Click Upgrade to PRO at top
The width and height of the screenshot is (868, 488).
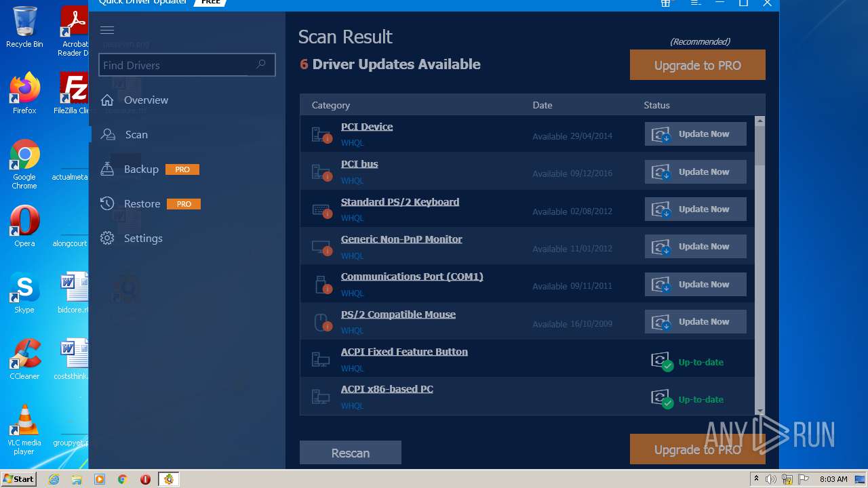698,65
